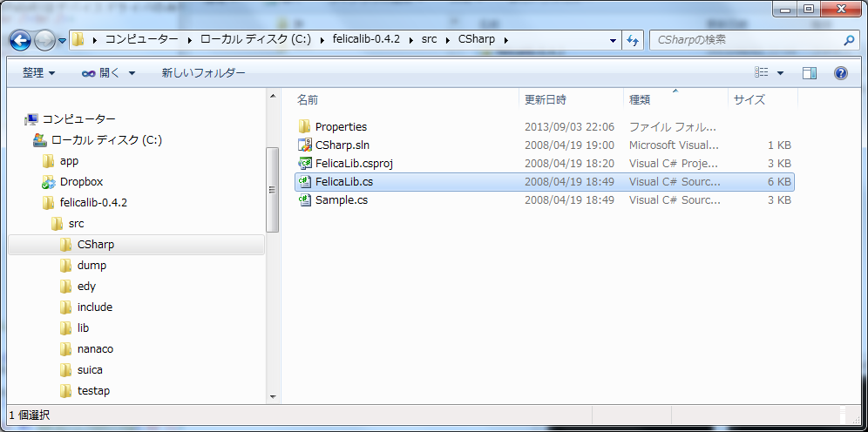Toggle the preview pane icon
The image size is (868, 432).
point(810,73)
